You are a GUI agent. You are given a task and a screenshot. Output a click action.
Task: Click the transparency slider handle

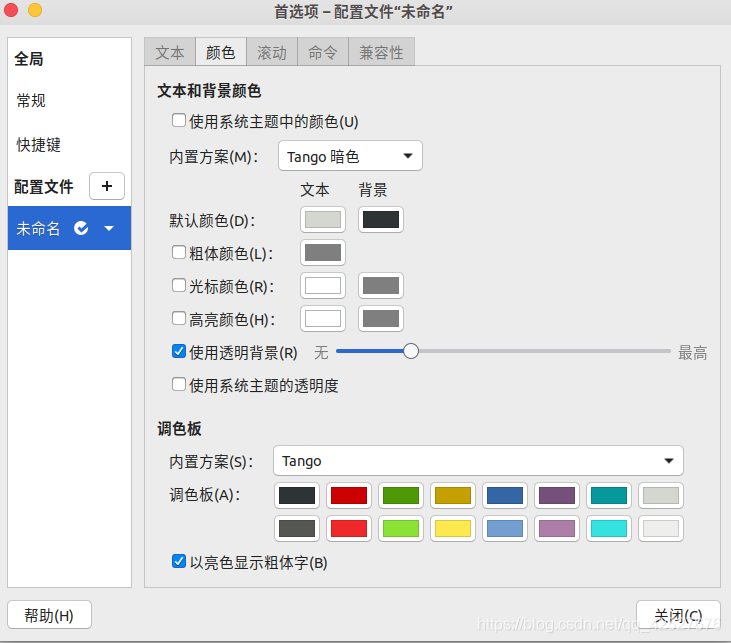pyautogui.click(x=411, y=351)
